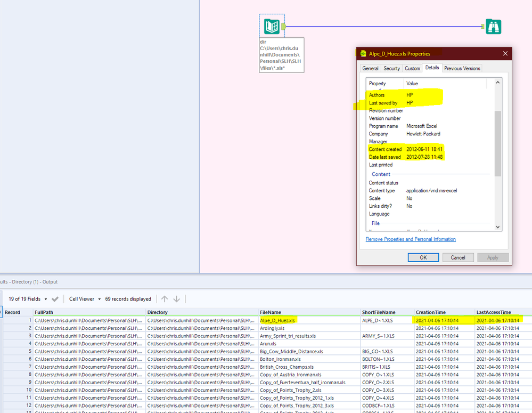Select Copy_of_Points_Trophy_2012_3.xls cell
Screen dimensions: 532x413
tap(309, 406)
